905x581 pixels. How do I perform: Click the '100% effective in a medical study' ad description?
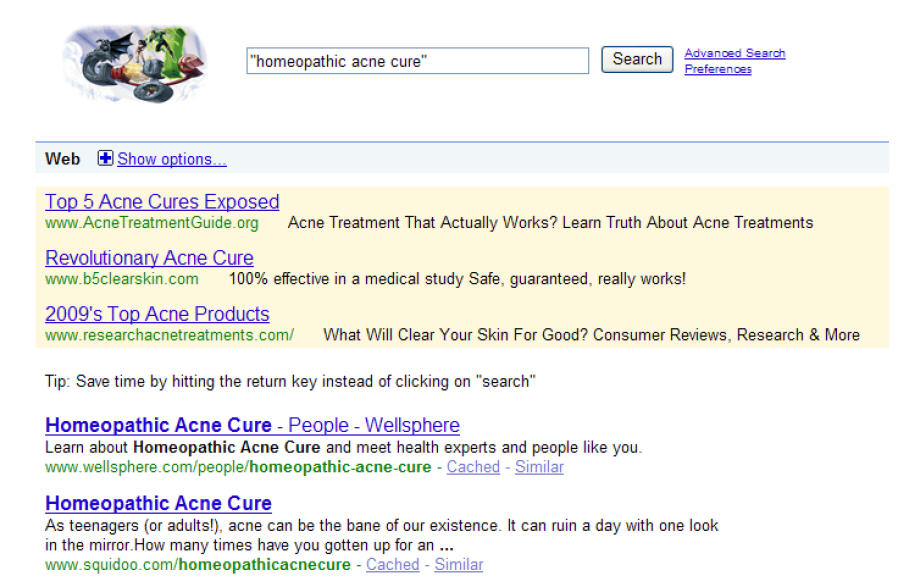coord(457,279)
